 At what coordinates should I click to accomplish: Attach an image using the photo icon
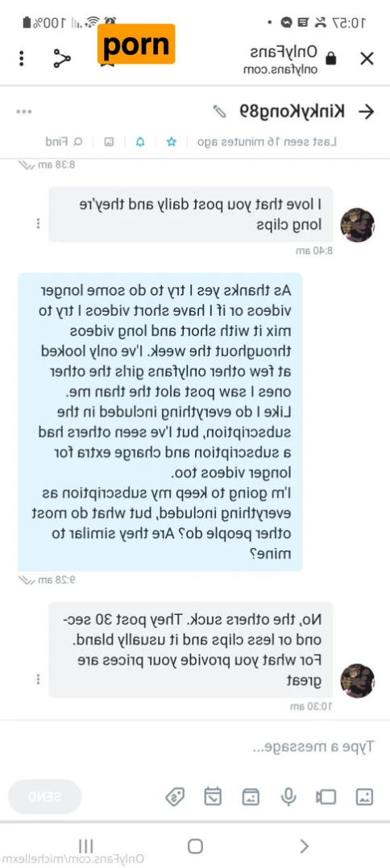(364, 796)
